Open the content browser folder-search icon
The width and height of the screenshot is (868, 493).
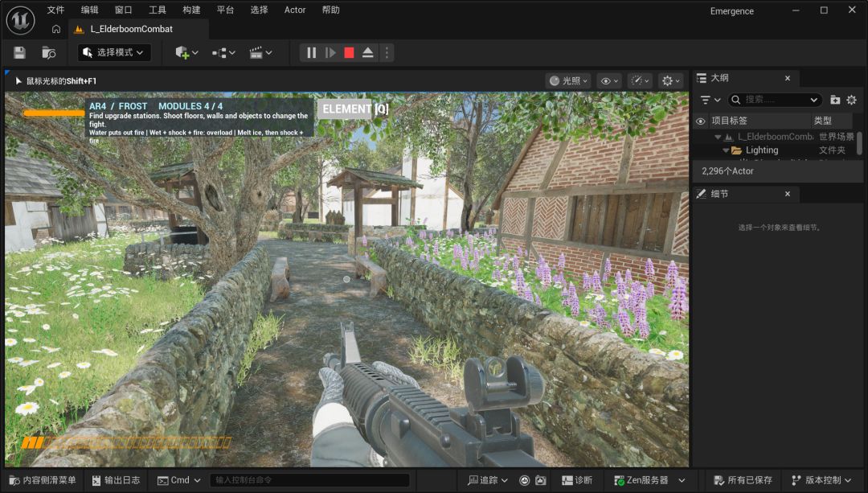click(x=49, y=52)
